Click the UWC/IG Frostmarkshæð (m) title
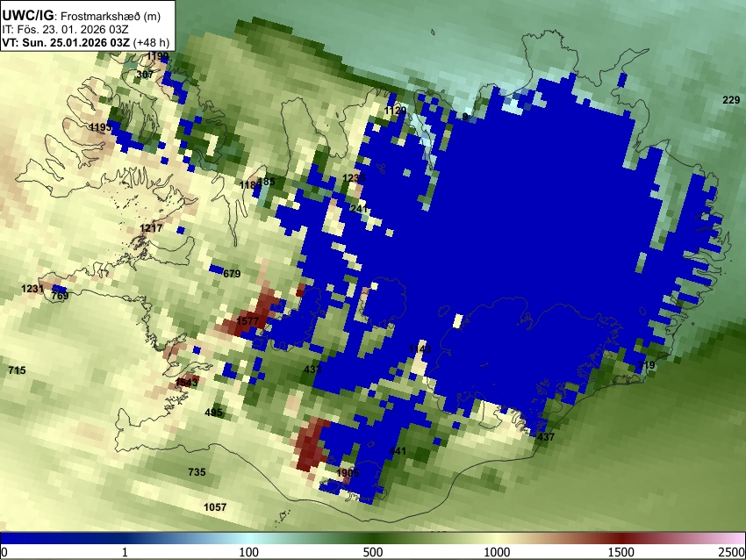The height and width of the screenshot is (560, 746). (x=82, y=16)
